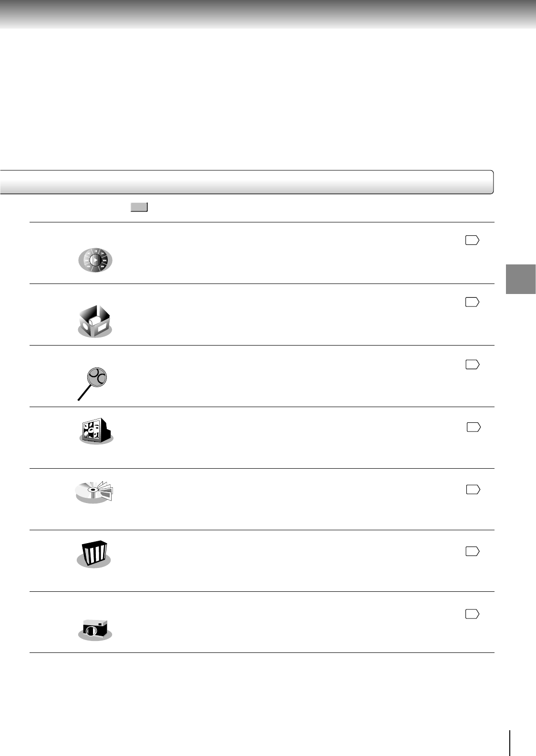Click the skip-next arrow on the oval control's right
This screenshot has width=536, height=756.
(104, 261)
